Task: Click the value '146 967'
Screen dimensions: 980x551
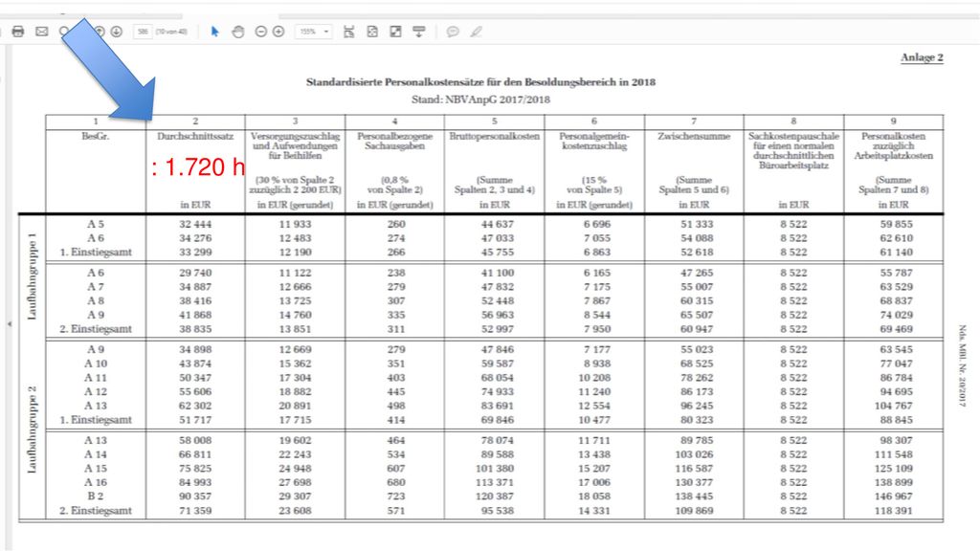Action: 893,496
